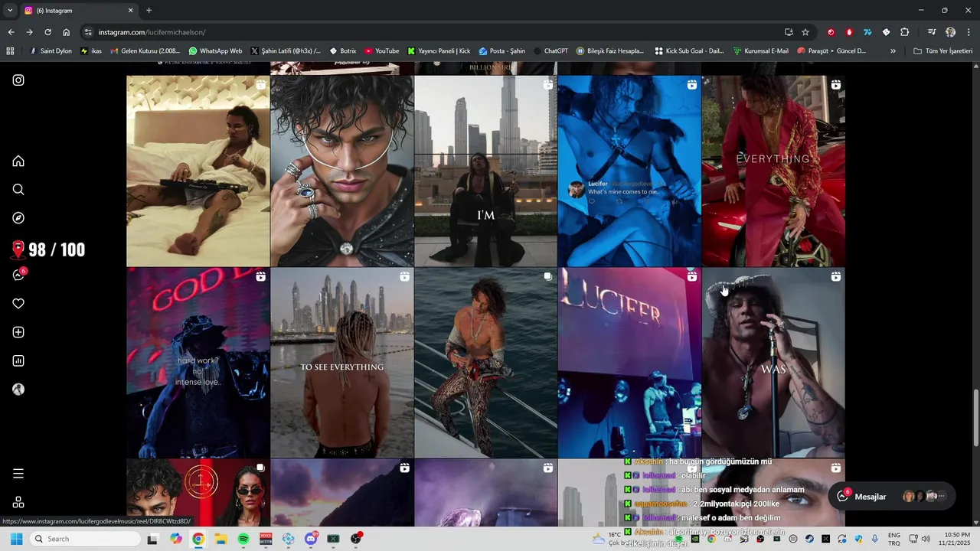The width and height of the screenshot is (980, 551).
Task: Click the Chrome taskbar icon
Action: [x=198, y=539]
